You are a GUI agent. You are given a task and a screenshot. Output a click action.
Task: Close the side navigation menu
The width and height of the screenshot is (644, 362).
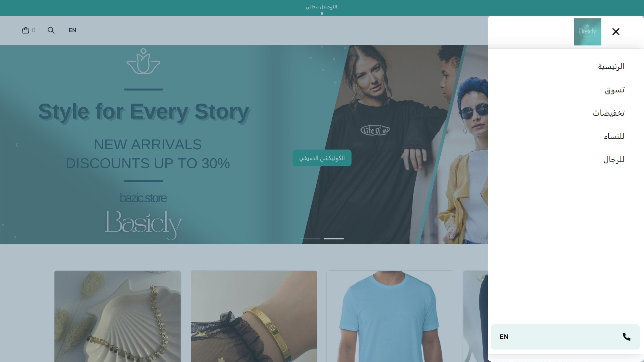click(x=616, y=32)
